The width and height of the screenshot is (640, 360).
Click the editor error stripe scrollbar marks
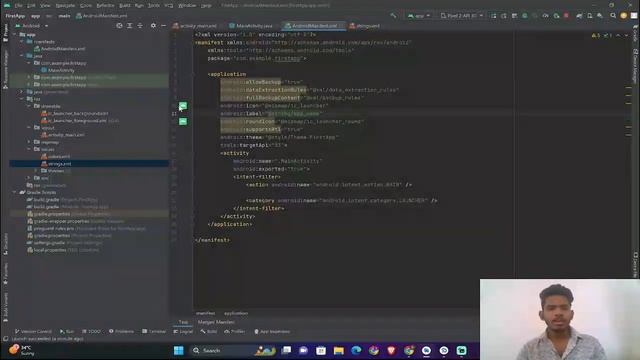[629, 110]
